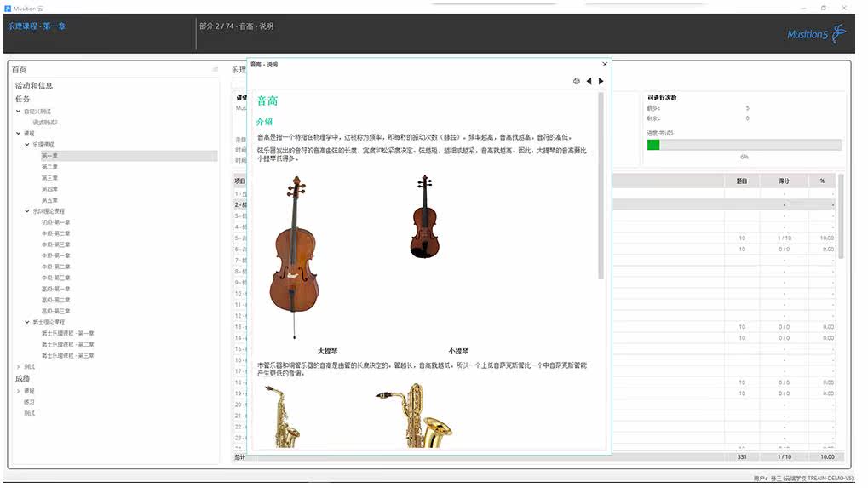Select 第三章 under 乐理课程

(x=49, y=178)
